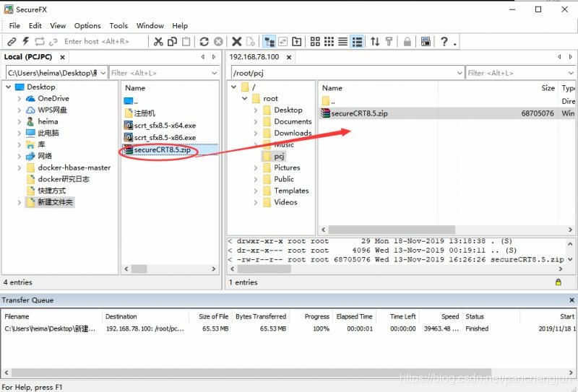578x392 pixels.
Task: Expand the OneDrive tree node
Action: click(x=20, y=99)
